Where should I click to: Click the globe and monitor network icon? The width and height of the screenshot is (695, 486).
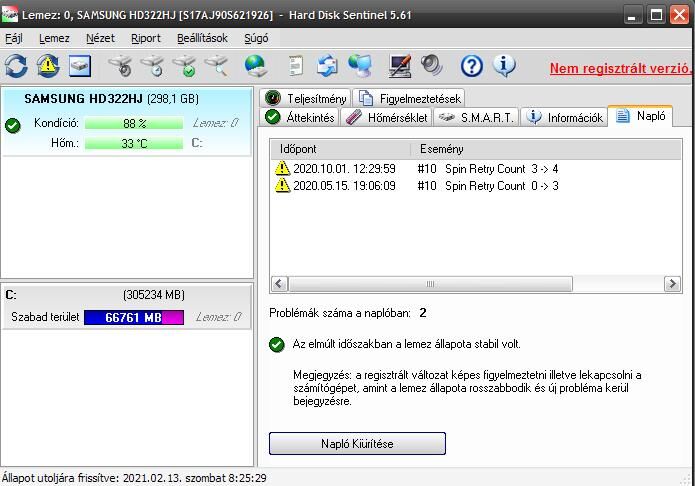[359, 66]
